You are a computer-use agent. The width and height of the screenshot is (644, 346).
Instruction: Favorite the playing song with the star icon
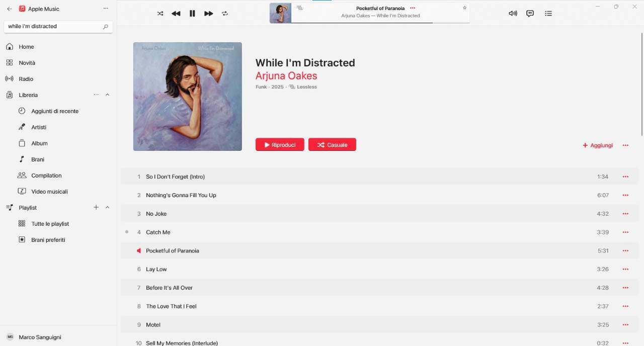464,8
